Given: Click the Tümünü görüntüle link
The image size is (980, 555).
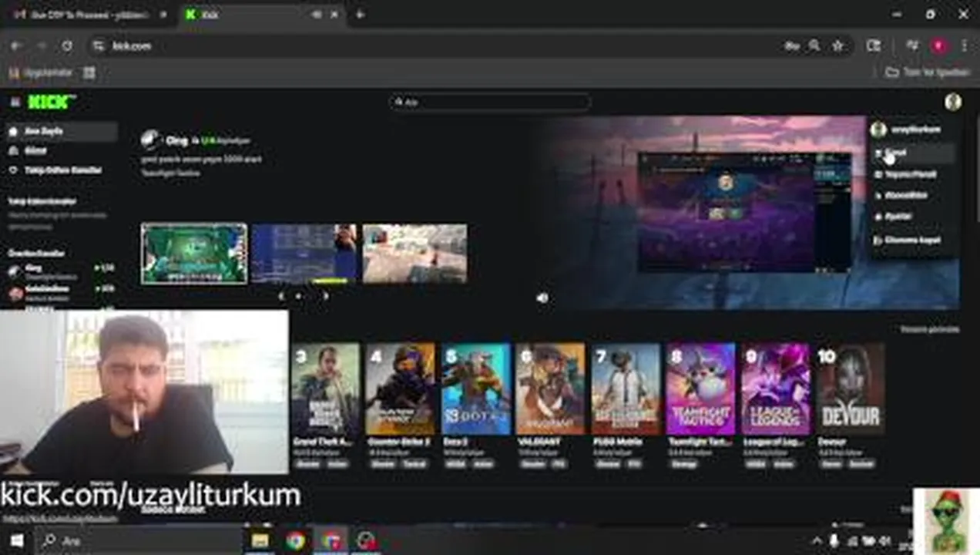Looking at the screenshot, I should [930, 329].
